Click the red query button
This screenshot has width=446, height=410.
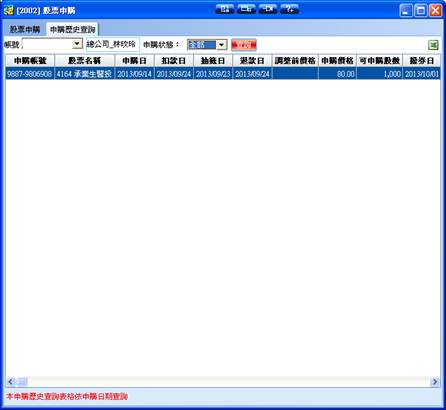pos(244,45)
